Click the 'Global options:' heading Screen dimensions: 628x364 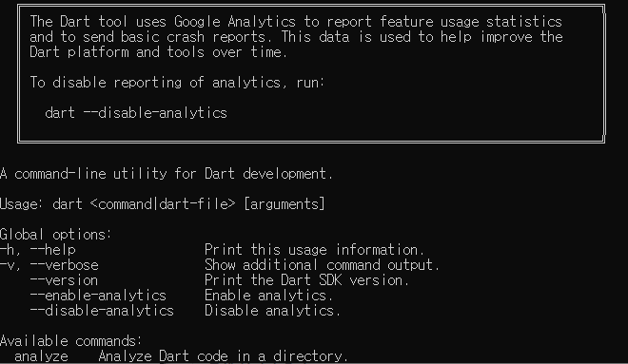coord(56,235)
